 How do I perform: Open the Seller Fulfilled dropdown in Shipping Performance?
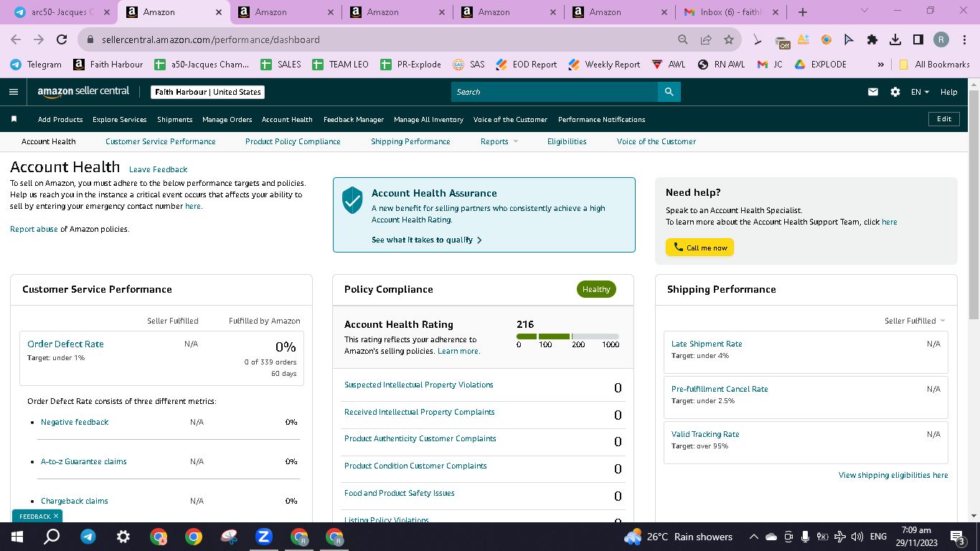915,321
